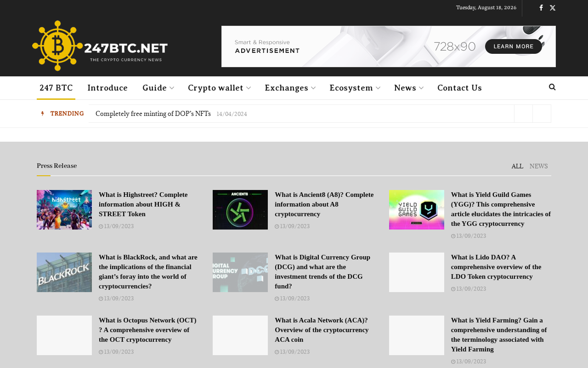Go to the 247 BTC home tab
This screenshot has width=588, height=368.
pyautogui.click(x=56, y=88)
